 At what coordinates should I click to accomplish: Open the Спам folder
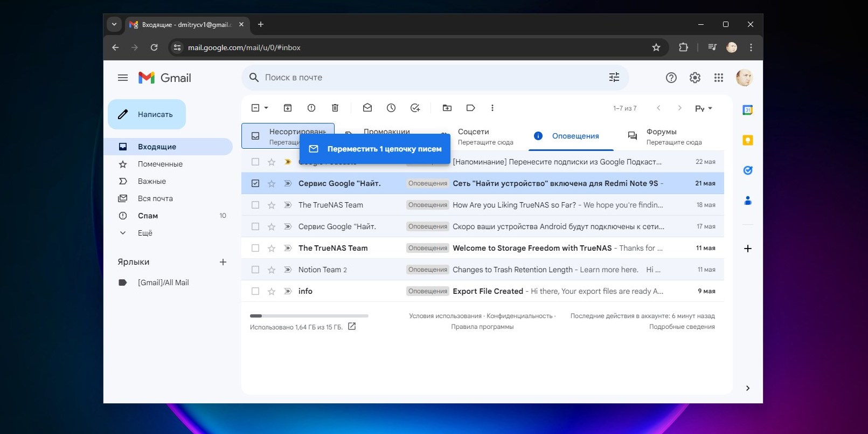148,216
